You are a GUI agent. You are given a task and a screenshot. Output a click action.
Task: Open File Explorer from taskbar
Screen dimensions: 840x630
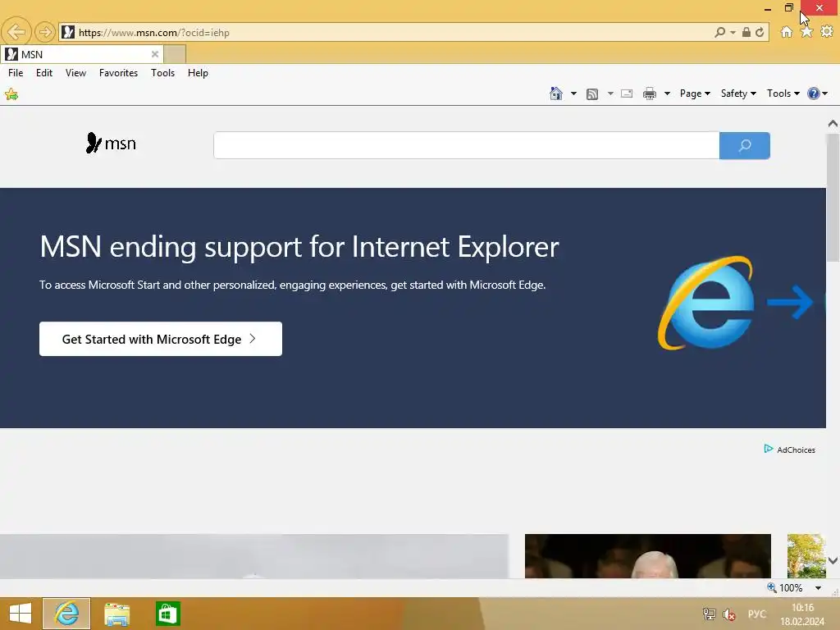point(116,614)
